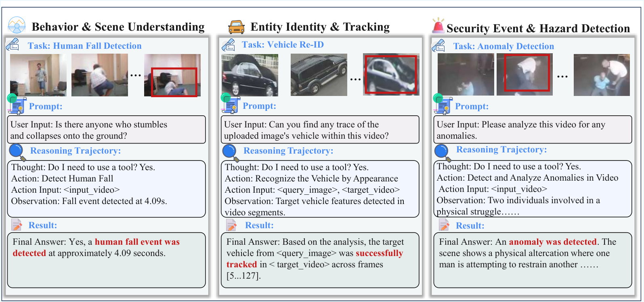
Task: Click the "Behavior & Scene Understanding" heading
Action: (118, 27)
